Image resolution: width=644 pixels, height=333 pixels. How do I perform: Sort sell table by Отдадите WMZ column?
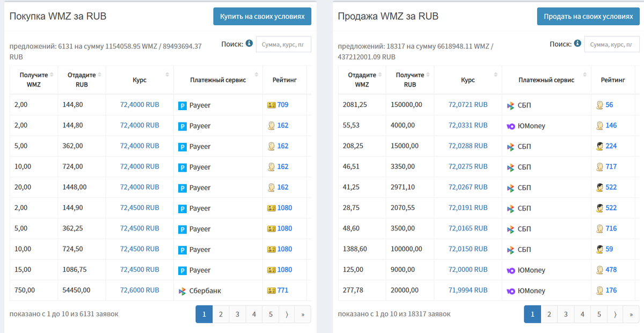362,80
